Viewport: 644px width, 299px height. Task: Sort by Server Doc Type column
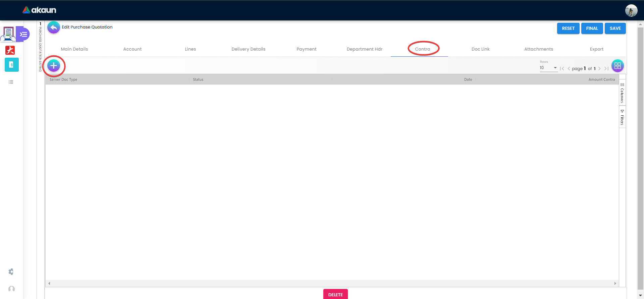(x=63, y=79)
